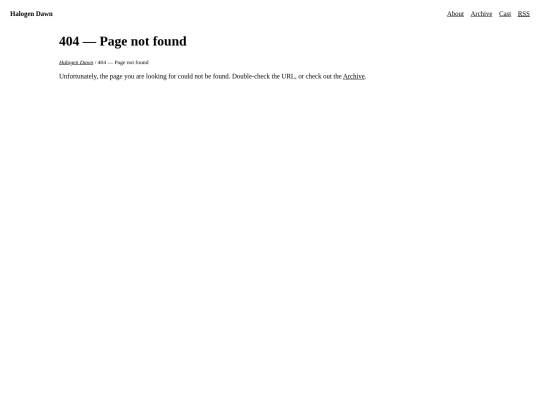Click the word Unfortunately in the message
This screenshot has height=405, width=540.
tap(78, 76)
